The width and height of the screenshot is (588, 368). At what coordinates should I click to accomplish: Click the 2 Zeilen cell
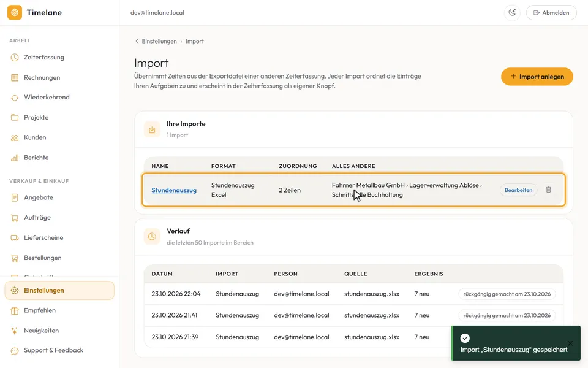(x=290, y=190)
